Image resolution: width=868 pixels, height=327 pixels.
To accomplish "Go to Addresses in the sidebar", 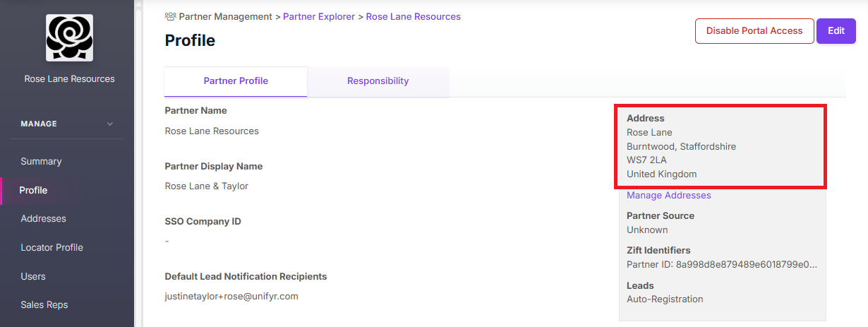I will coord(43,219).
